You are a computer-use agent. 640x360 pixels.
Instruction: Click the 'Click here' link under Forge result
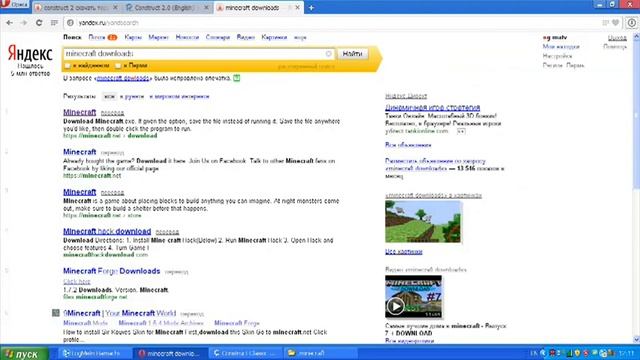point(77,282)
